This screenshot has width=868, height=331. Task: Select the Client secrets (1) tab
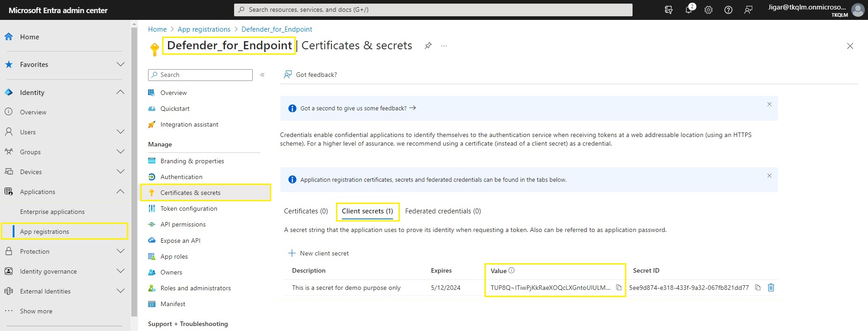pyautogui.click(x=367, y=211)
